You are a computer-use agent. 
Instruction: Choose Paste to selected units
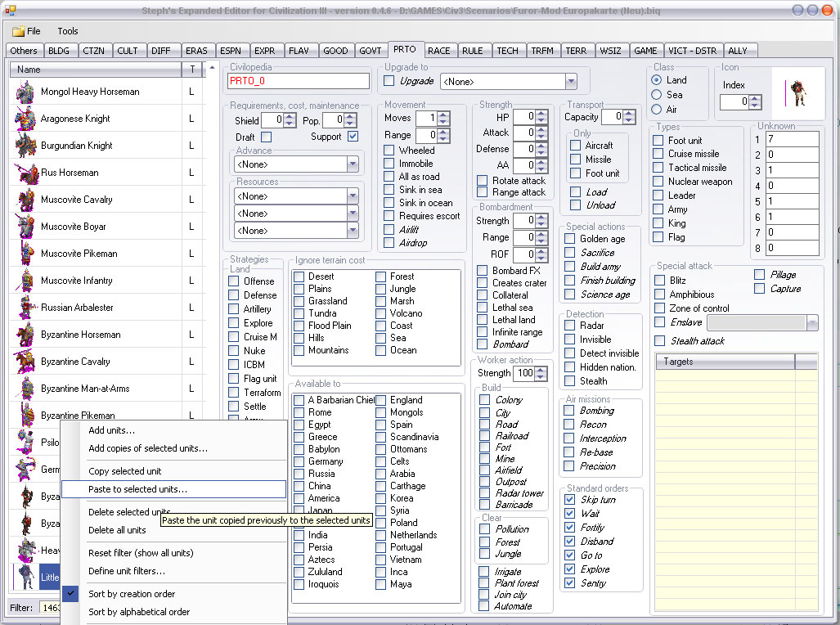click(173, 489)
